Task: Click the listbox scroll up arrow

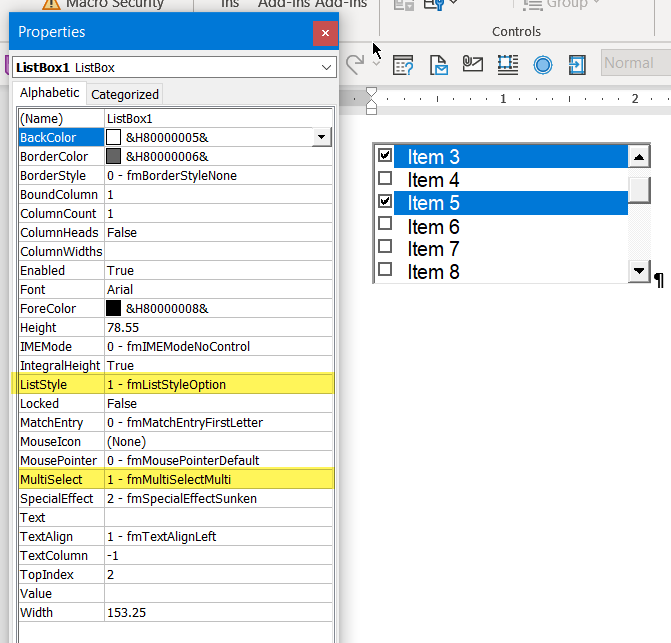Action: coord(639,157)
